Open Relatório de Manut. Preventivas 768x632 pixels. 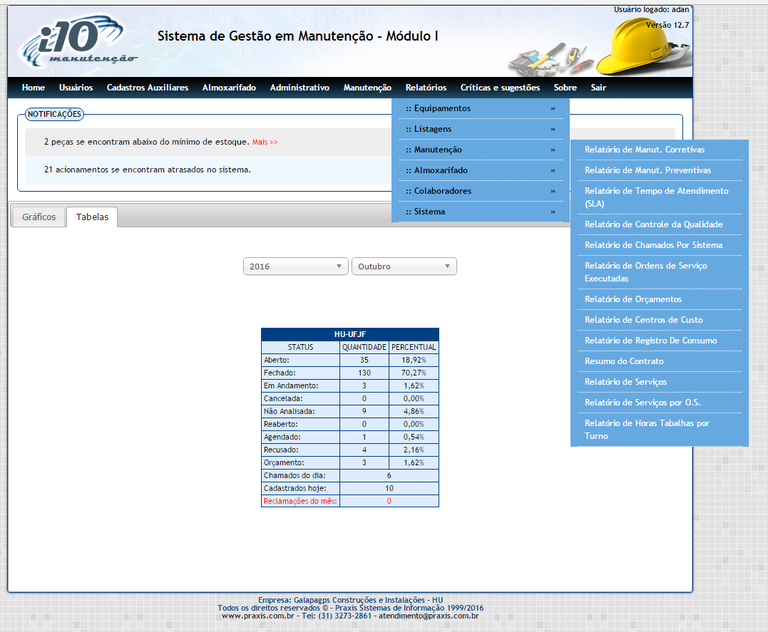659,170
